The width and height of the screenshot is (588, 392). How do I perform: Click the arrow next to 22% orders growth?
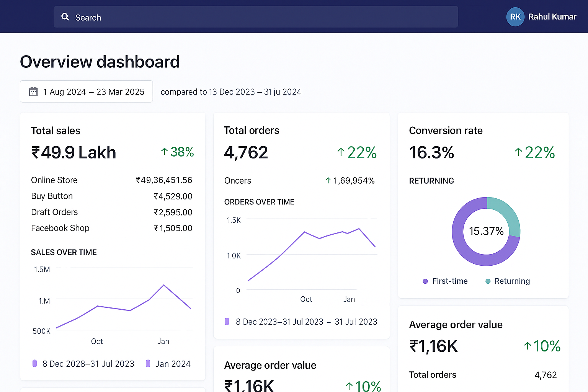pyautogui.click(x=341, y=152)
